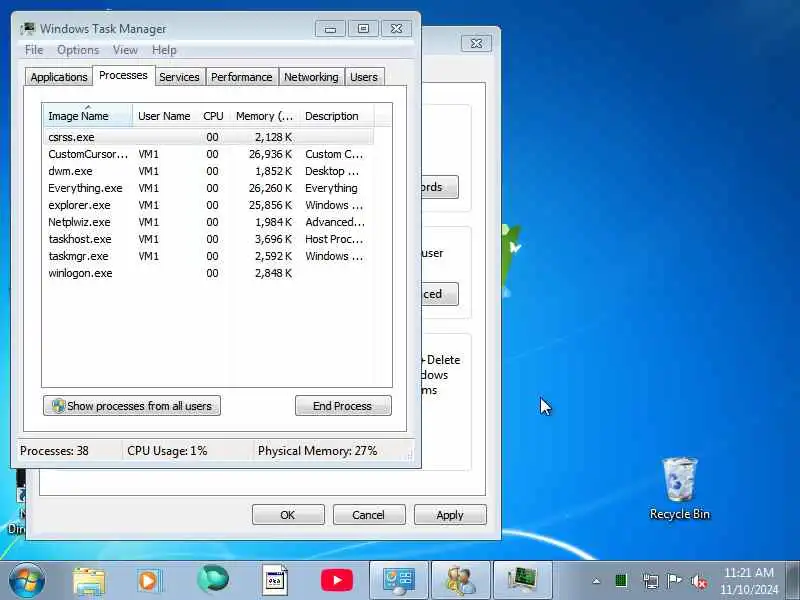
Task: Click the Physical Memory: 27% status
Action: (x=317, y=451)
